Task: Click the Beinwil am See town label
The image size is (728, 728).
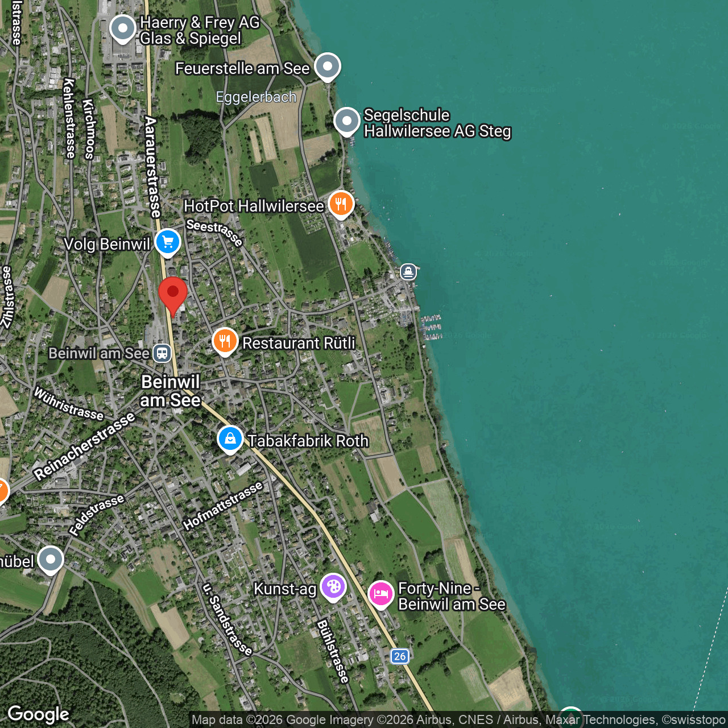Action: 171,391
